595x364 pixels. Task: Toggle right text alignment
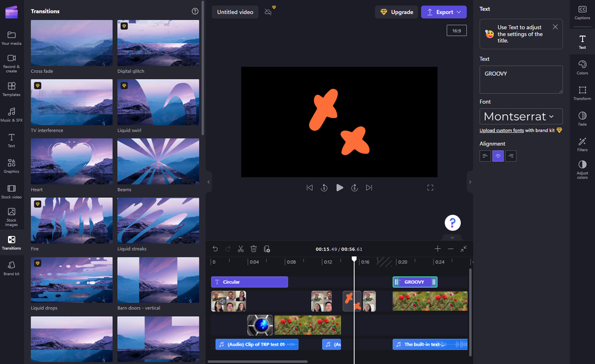tap(510, 156)
